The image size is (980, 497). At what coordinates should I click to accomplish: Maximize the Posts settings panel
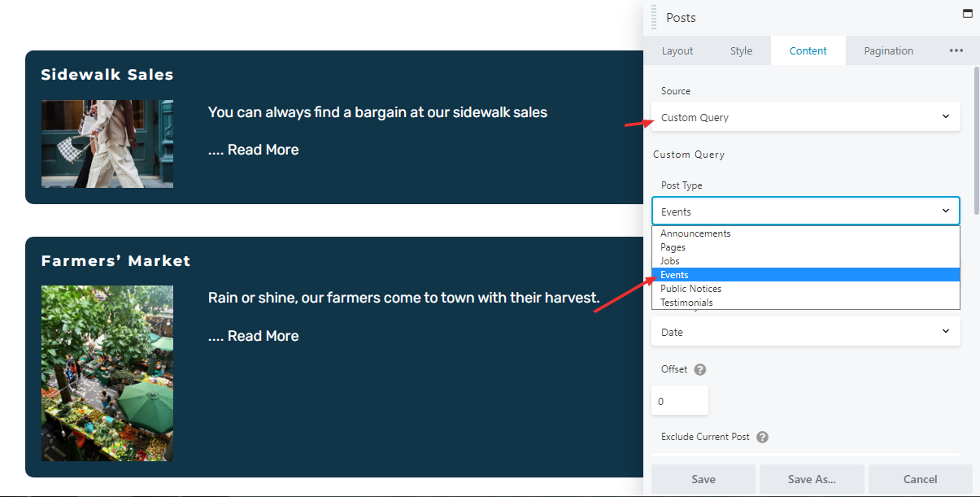967,14
